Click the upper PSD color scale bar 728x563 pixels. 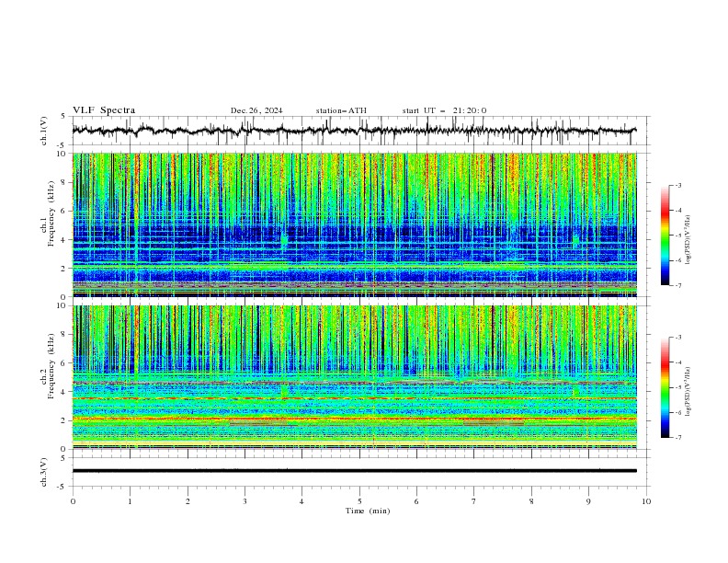[x=665, y=235]
